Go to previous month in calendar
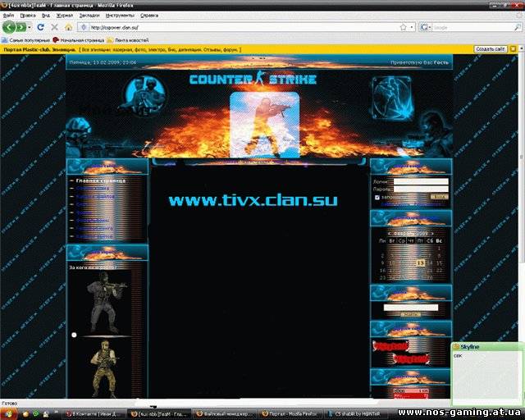This screenshot has height=420, width=525. 390,234
